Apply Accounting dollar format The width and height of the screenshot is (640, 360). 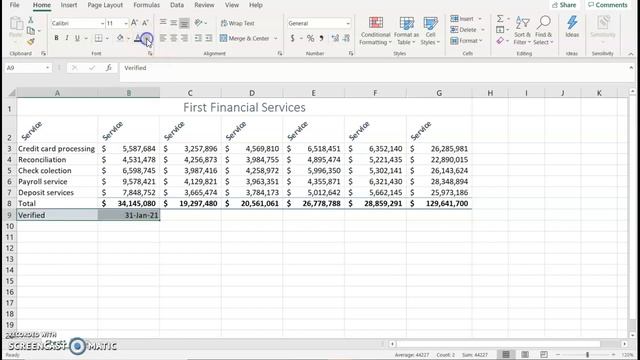point(292,38)
